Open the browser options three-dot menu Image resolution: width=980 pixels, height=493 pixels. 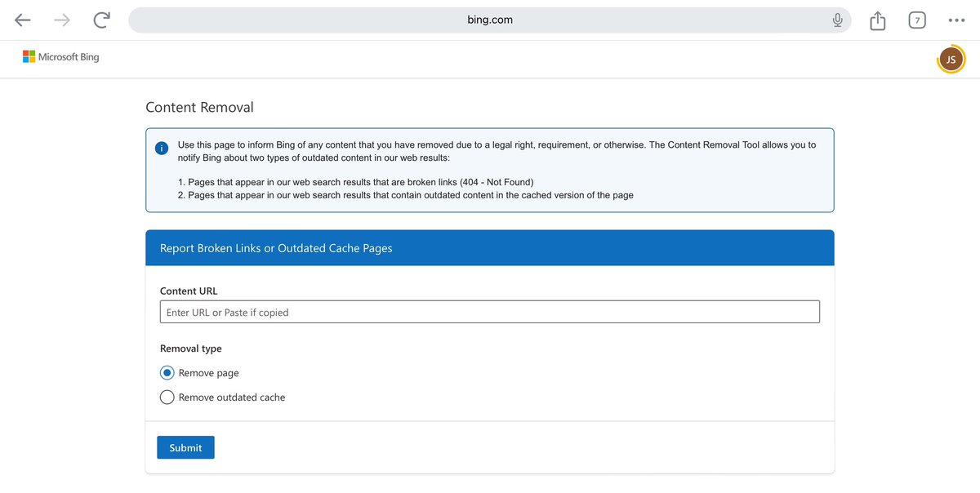[x=956, y=20]
